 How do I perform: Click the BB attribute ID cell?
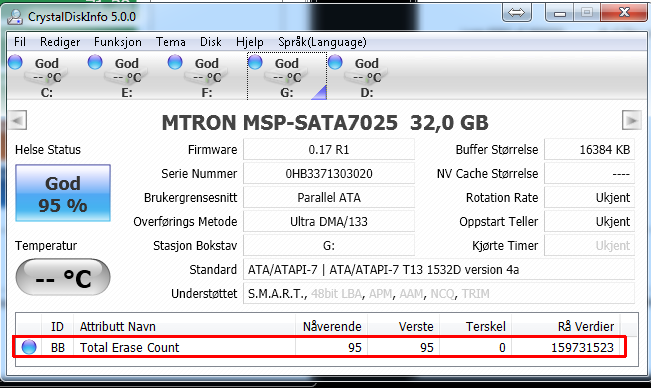point(58,347)
